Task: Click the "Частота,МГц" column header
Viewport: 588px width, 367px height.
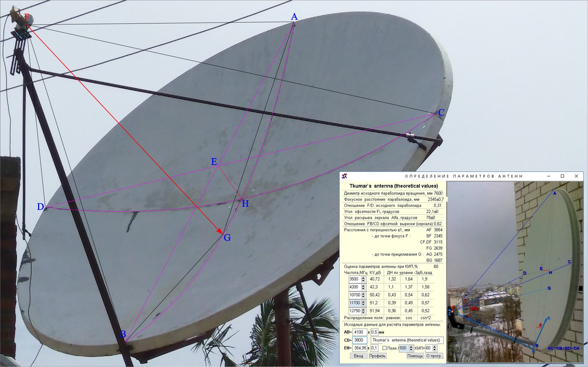Action: tap(356, 273)
